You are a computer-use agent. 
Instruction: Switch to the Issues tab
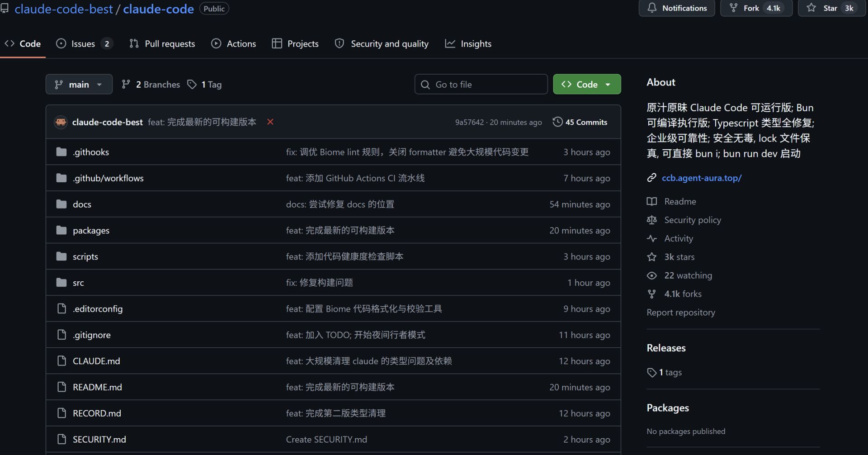[83, 44]
